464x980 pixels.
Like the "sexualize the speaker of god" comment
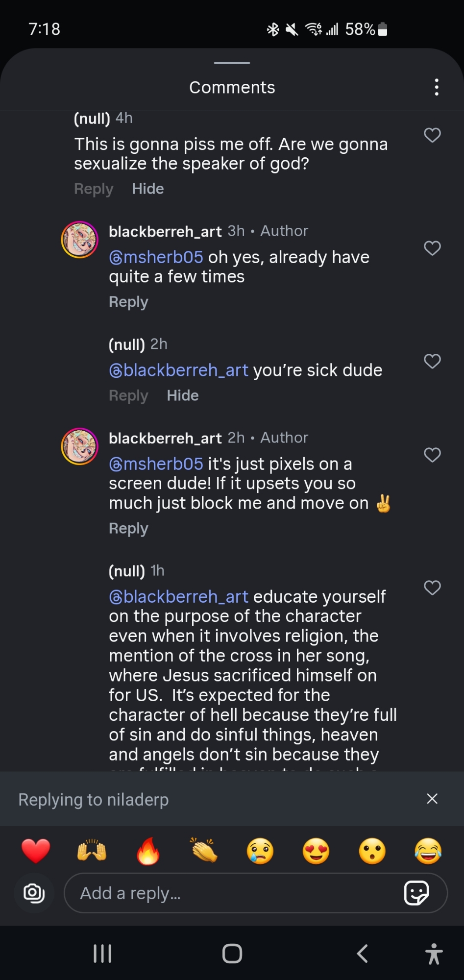[432, 135]
